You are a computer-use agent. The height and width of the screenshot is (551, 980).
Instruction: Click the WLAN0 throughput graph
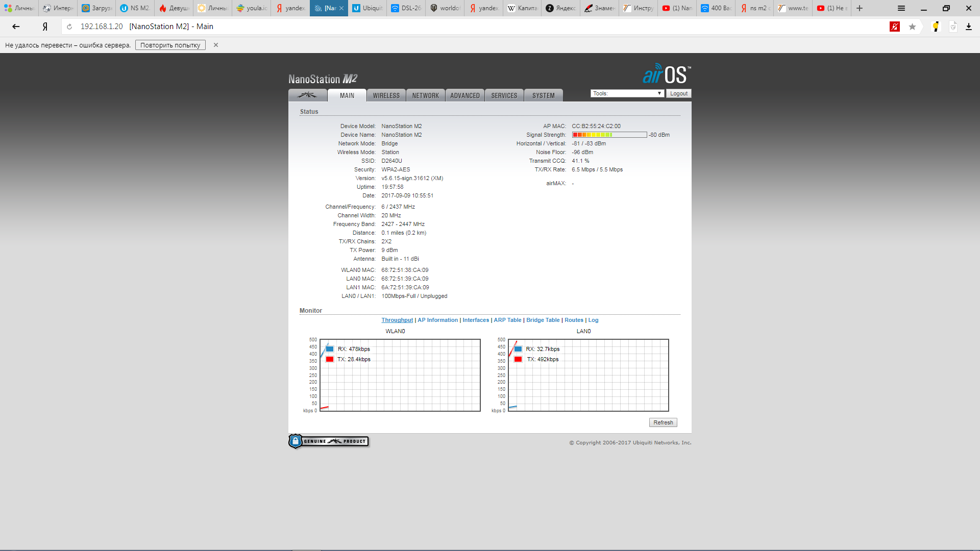pos(400,375)
